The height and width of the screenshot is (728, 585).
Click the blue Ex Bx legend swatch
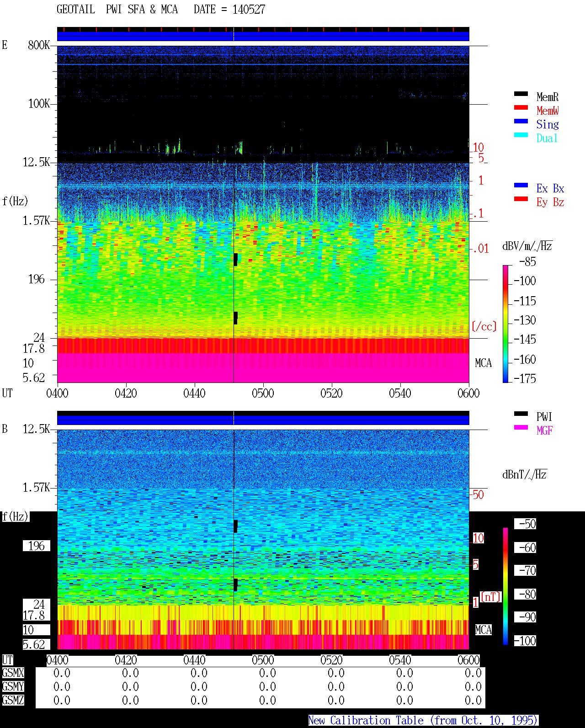521,185
